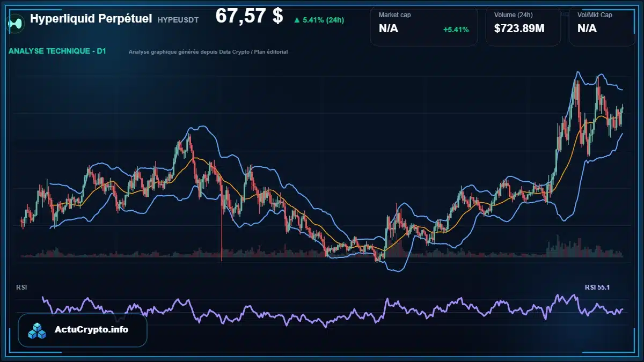Viewport: 644px width, 362px height.
Task: Click the 5.41% (24h) change text
Action: 324,20
